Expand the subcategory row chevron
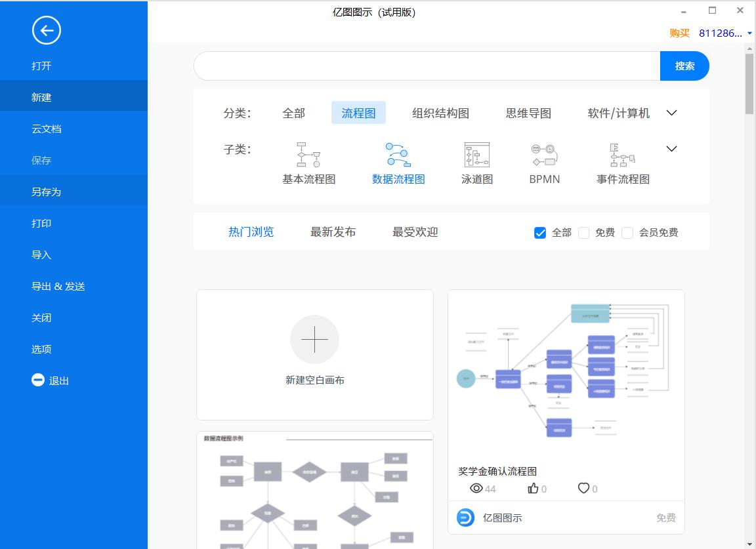The height and width of the screenshot is (549, 756). pos(671,149)
